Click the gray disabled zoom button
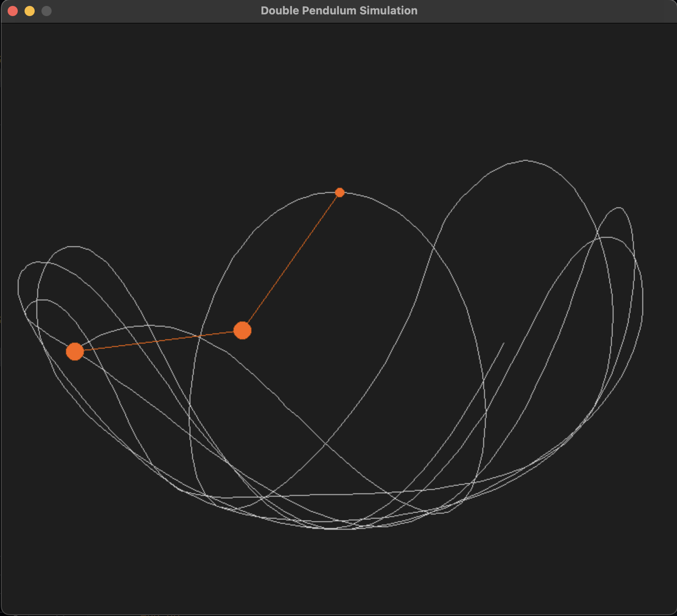 pos(47,11)
